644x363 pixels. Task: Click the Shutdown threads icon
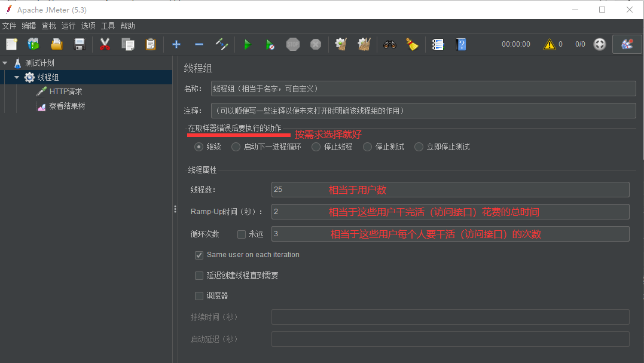tap(316, 44)
